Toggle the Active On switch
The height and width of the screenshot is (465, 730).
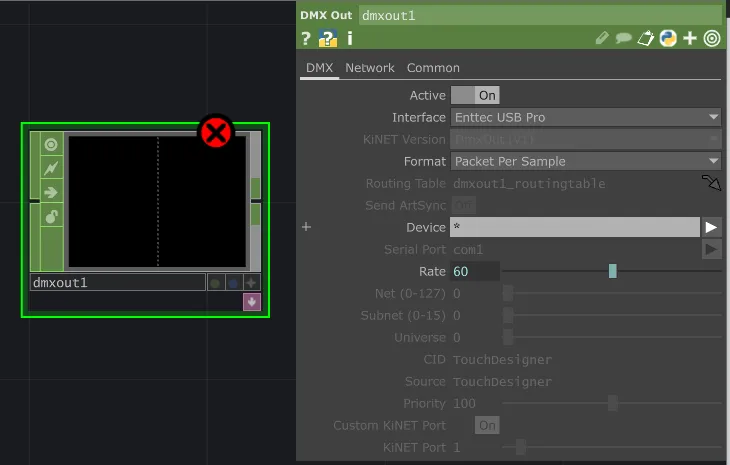pyautogui.click(x=475, y=95)
